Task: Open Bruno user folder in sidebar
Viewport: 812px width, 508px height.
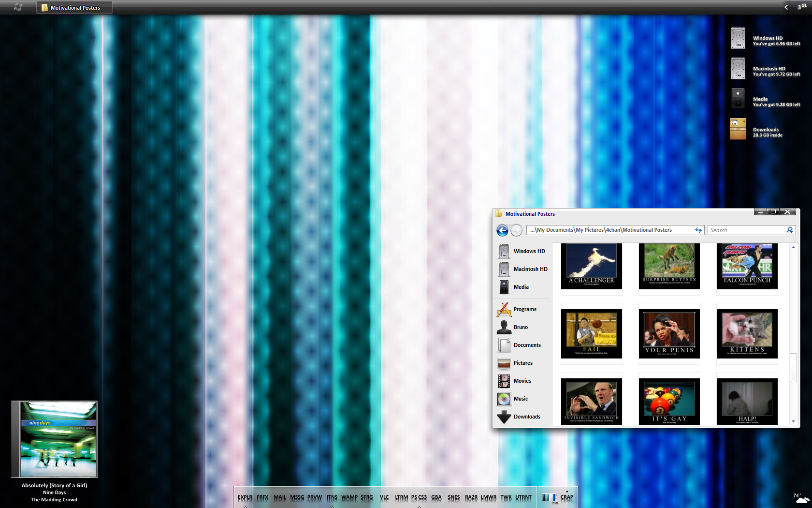Action: point(512,327)
